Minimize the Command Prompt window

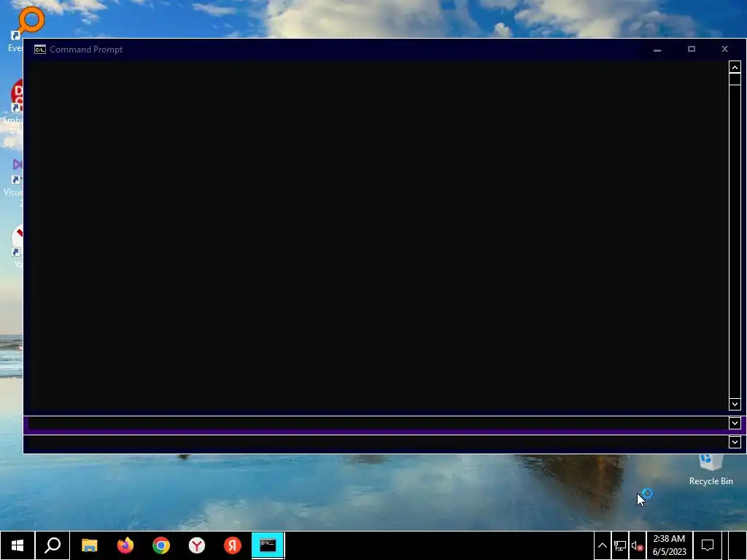tap(657, 50)
